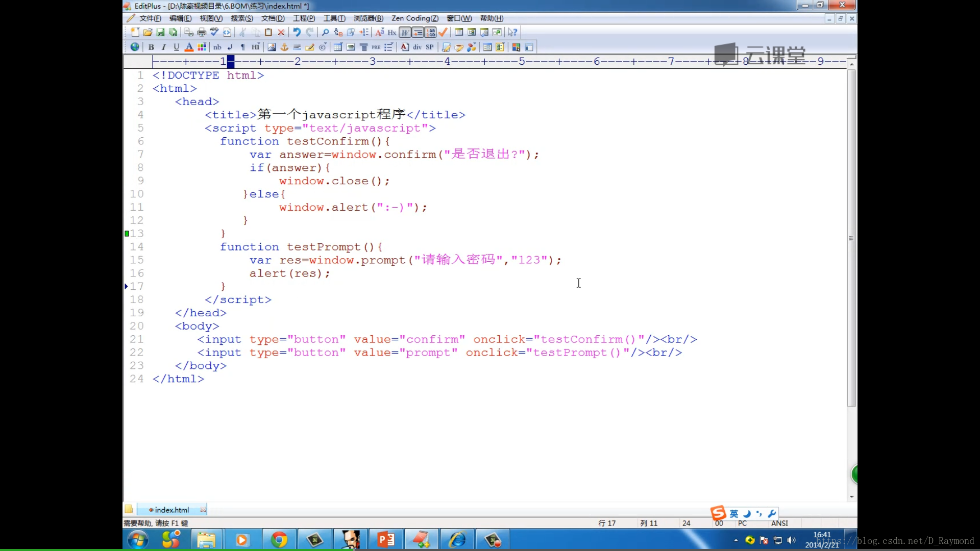Click the directory folder icon beside tabs
The height and width of the screenshot is (551, 980).
(129, 509)
